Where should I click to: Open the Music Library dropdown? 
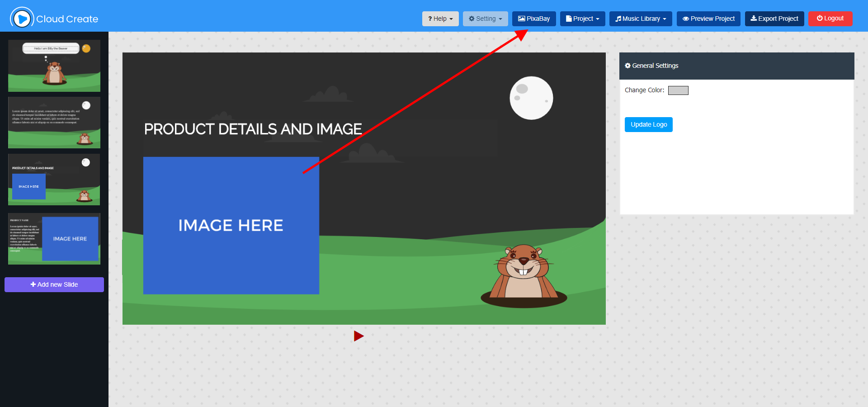click(640, 19)
